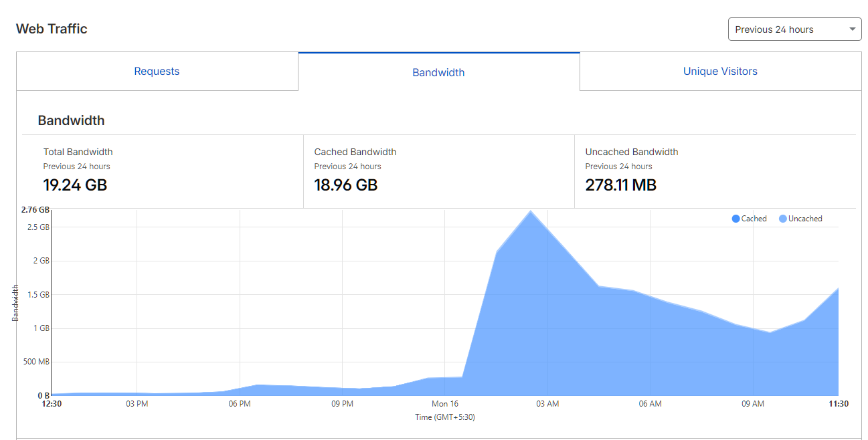Click the 12:30 start time label
The image size is (868, 440).
[52, 404]
